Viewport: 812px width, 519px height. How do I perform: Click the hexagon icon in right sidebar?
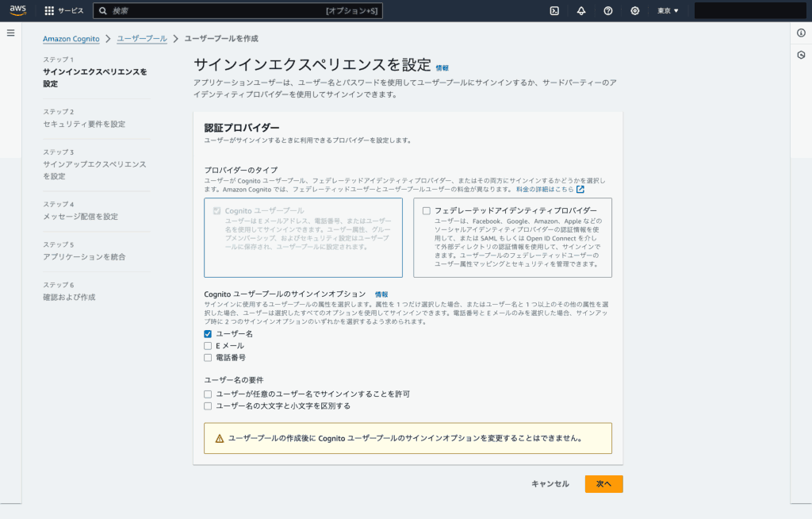pyautogui.click(x=801, y=55)
